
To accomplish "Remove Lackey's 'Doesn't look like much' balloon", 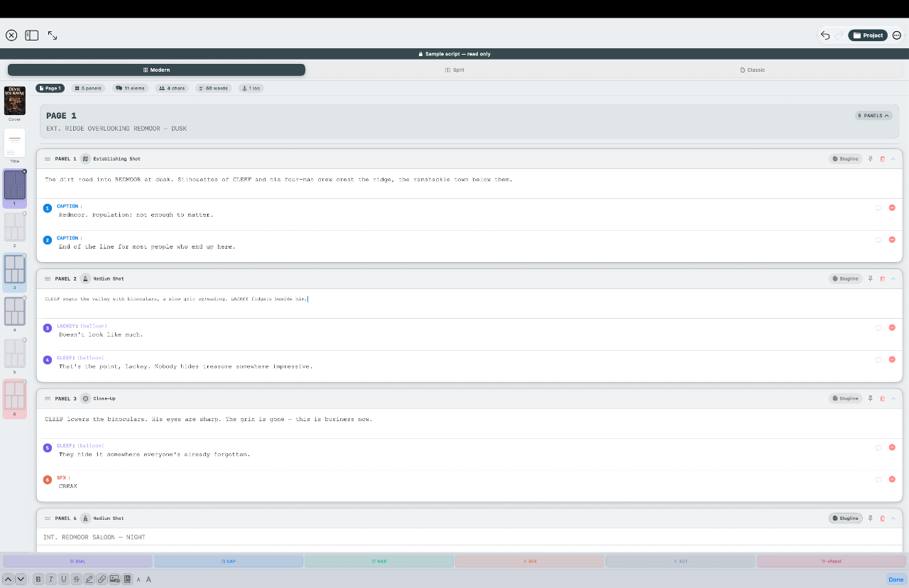I will pyautogui.click(x=892, y=328).
